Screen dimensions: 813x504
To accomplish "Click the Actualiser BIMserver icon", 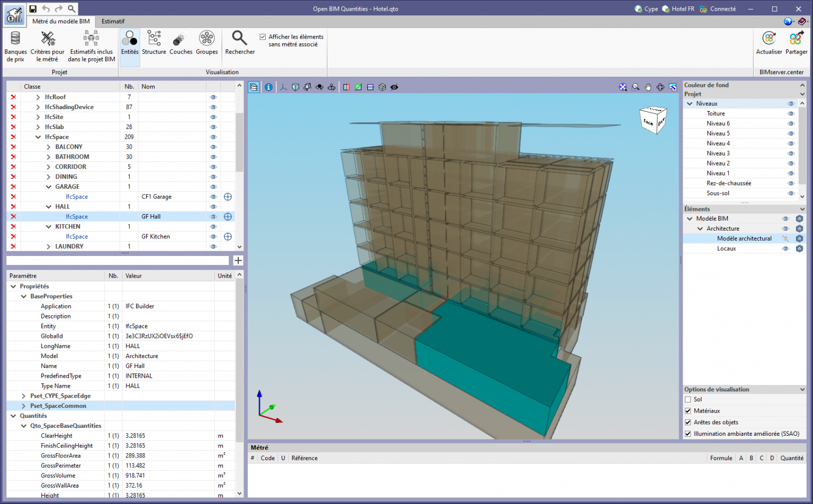I will [769, 43].
